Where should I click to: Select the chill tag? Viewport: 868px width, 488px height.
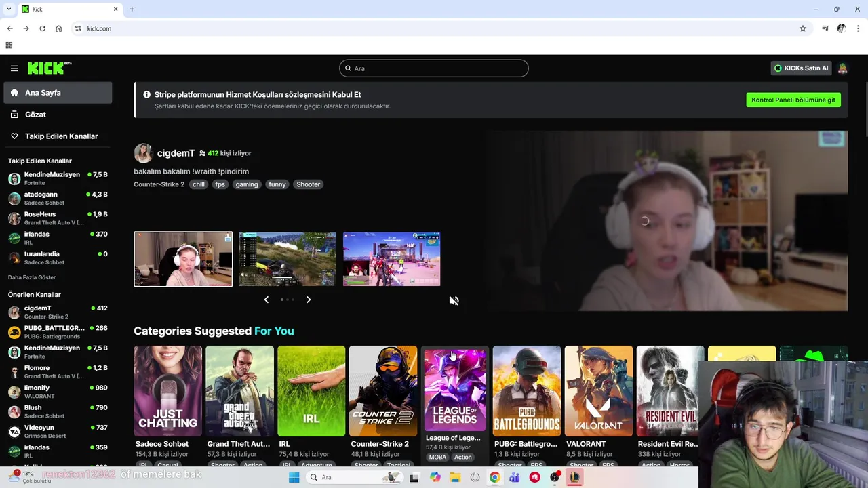[x=199, y=184]
